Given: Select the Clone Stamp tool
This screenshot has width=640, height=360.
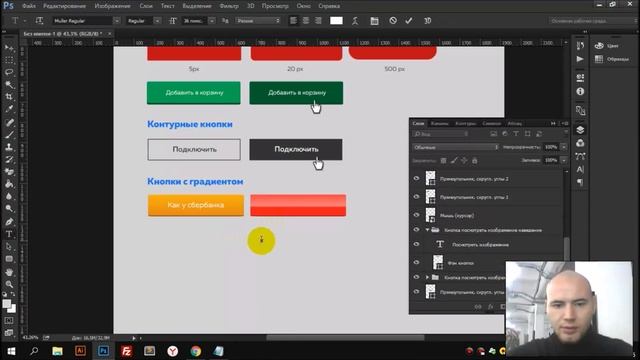Looking at the screenshot, I should coord(9,147).
